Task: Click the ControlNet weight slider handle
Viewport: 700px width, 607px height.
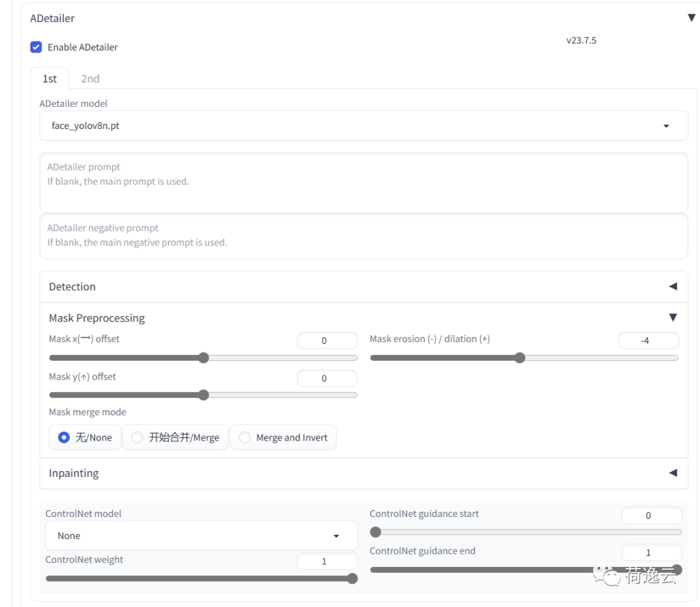Action: (353, 578)
